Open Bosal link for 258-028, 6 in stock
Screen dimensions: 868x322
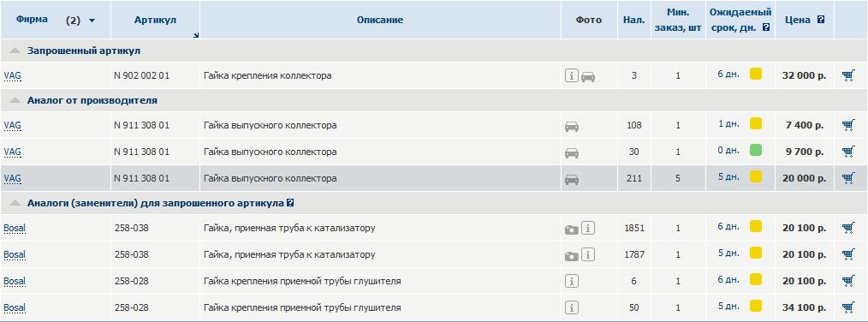[x=15, y=282]
